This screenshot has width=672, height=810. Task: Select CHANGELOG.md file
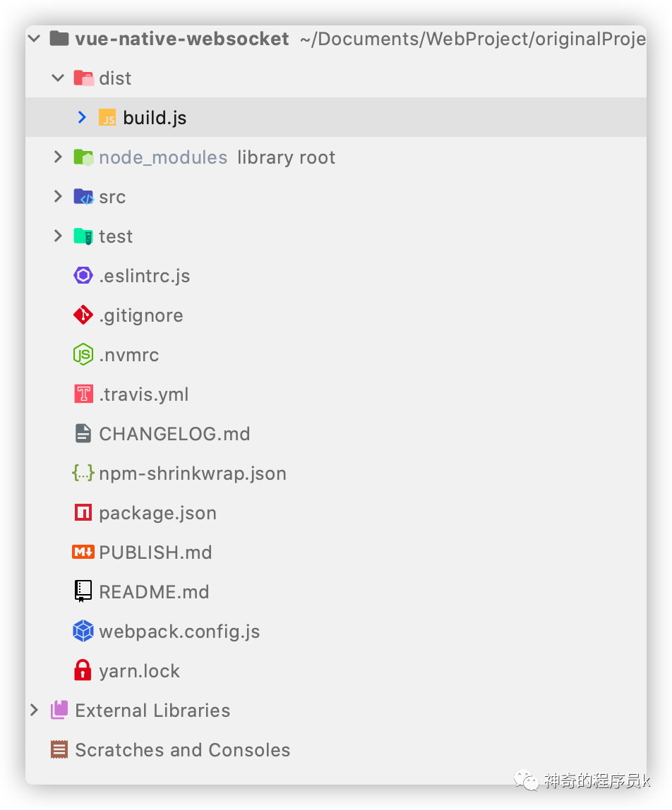(x=174, y=434)
